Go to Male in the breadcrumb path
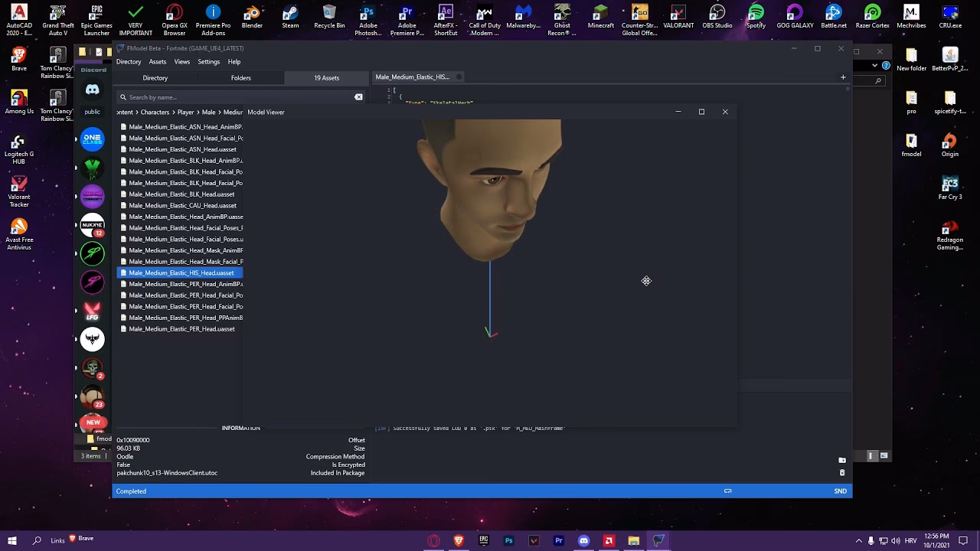The width and height of the screenshot is (980, 551). [x=208, y=112]
